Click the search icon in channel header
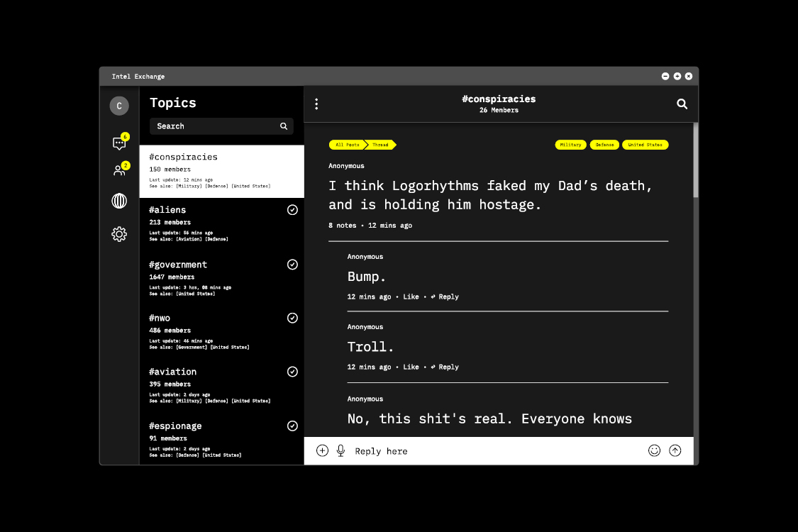Screen dimensions: 798x532 (x=682, y=104)
